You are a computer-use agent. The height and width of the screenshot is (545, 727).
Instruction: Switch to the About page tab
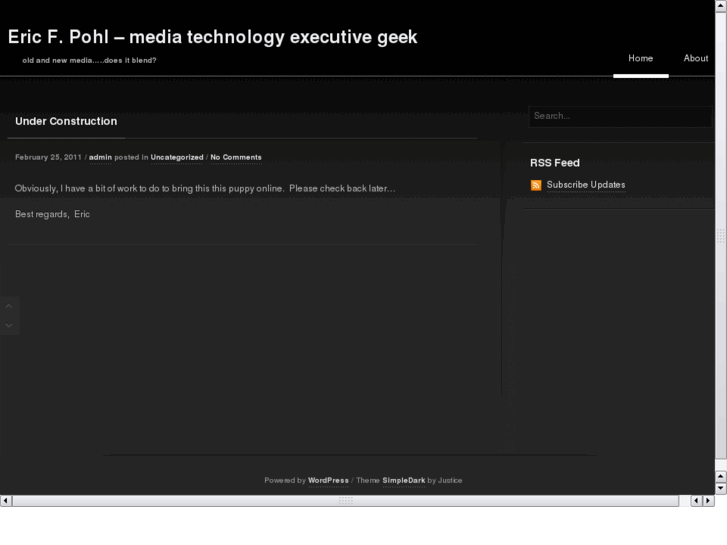click(696, 58)
